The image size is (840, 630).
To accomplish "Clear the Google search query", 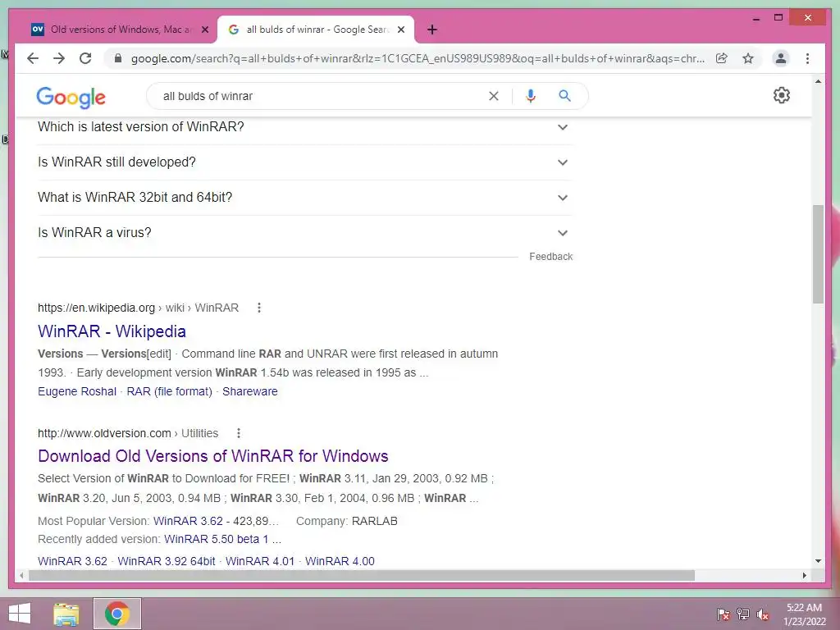I will coord(493,96).
